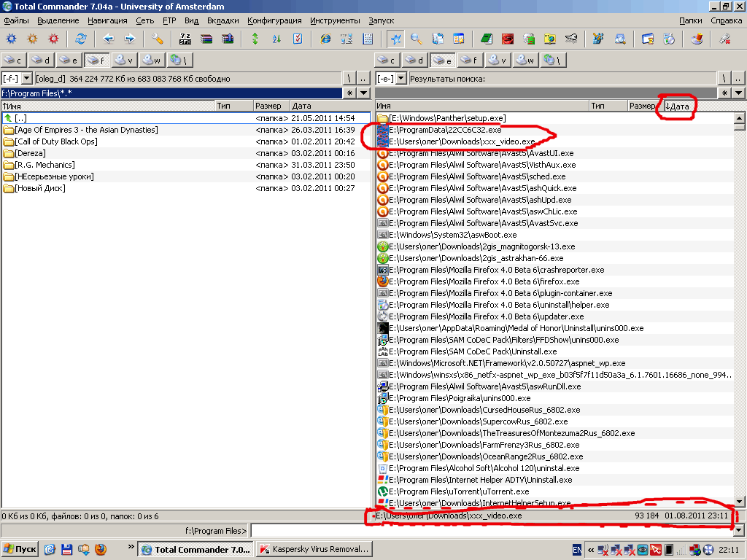Unpack files with the books-and-arrow icon
Viewport: 747px width, 560px height.
(228, 39)
